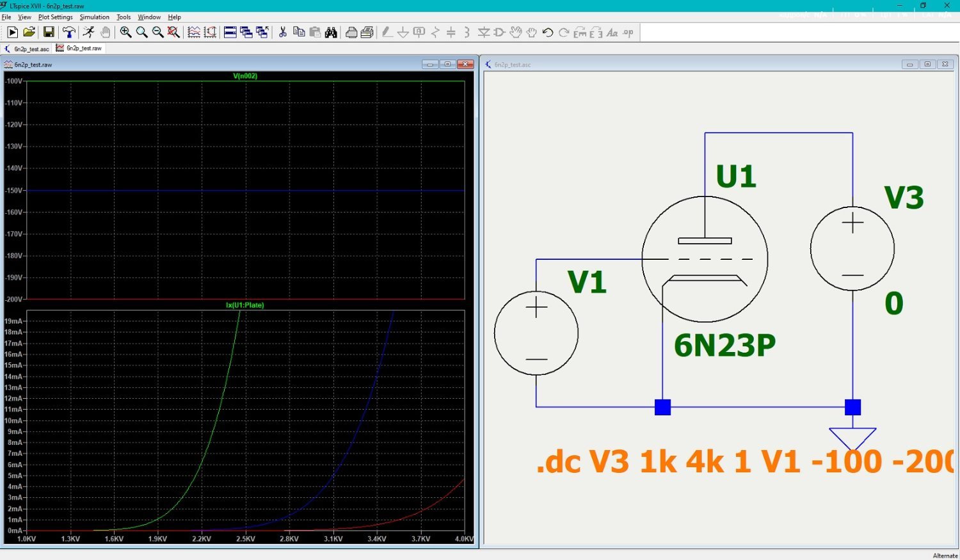Viewport: 960px width, 560px height.
Task: Click the Zoom Out magnifier icon
Action: pyautogui.click(x=157, y=32)
